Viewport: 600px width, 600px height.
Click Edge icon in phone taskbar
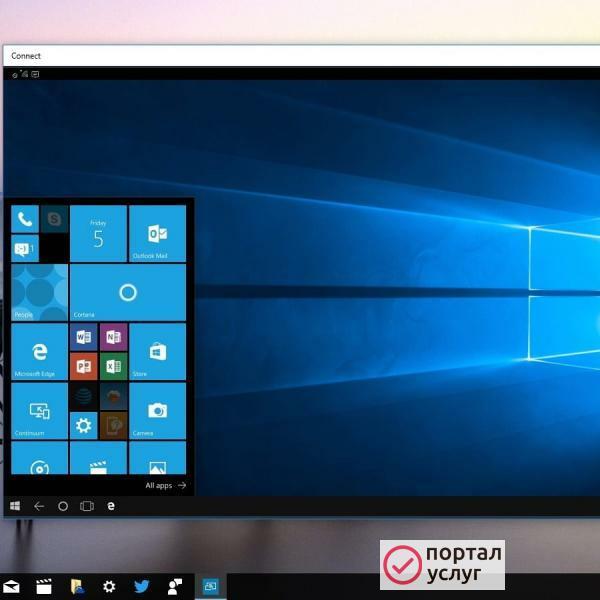click(x=111, y=506)
